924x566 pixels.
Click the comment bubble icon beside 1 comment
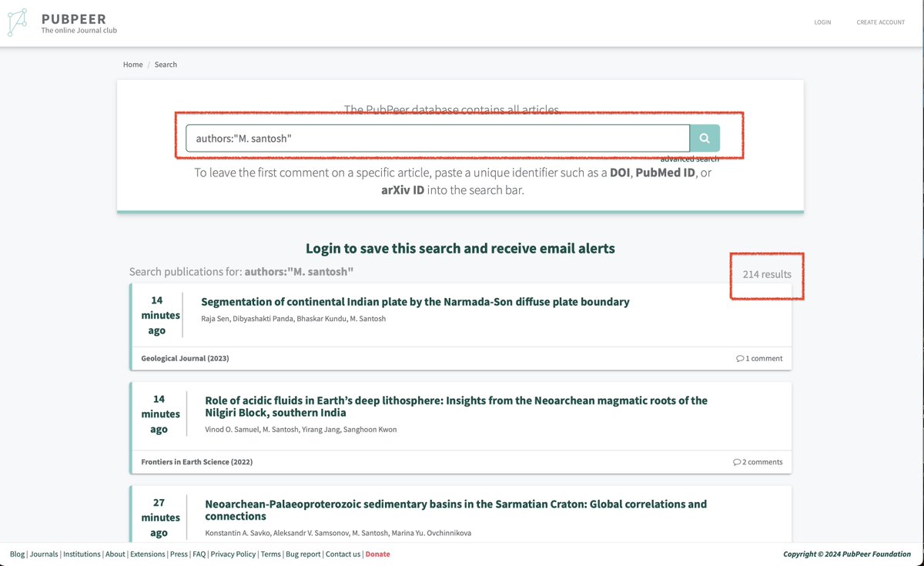coord(740,359)
